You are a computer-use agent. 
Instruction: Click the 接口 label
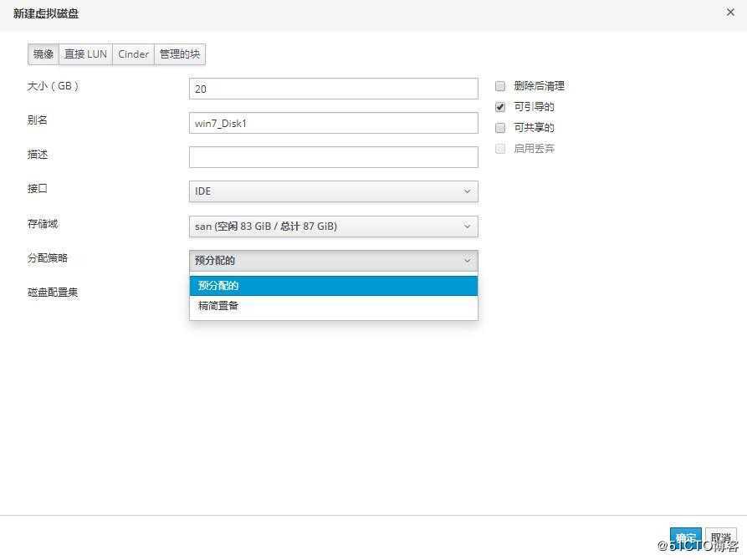[37, 189]
